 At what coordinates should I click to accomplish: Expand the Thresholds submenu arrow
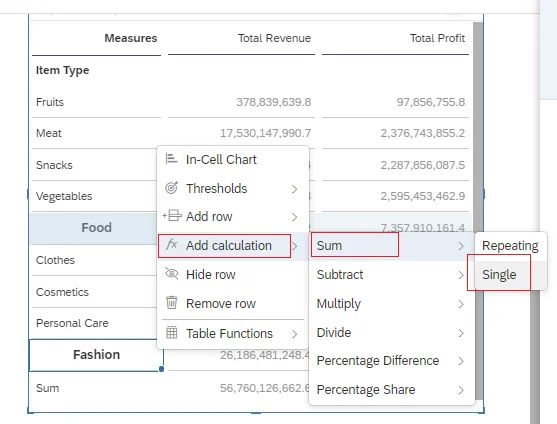[294, 189]
